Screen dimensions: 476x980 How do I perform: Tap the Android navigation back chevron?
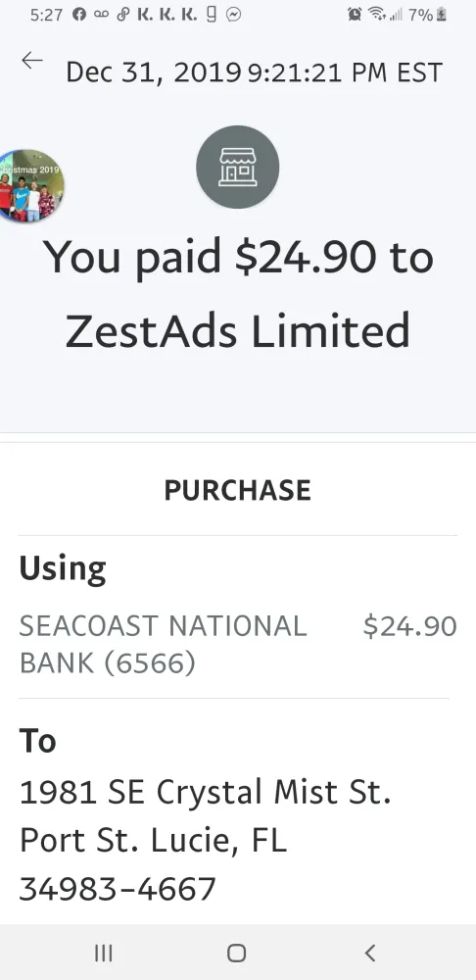(x=370, y=953)
